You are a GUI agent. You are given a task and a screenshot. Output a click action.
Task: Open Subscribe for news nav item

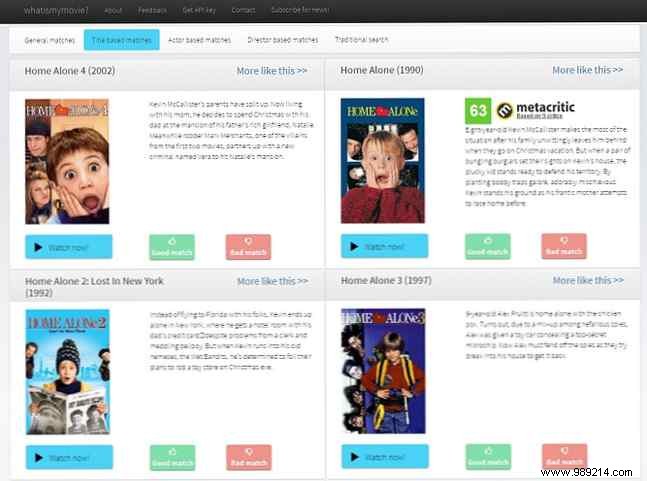300,10
